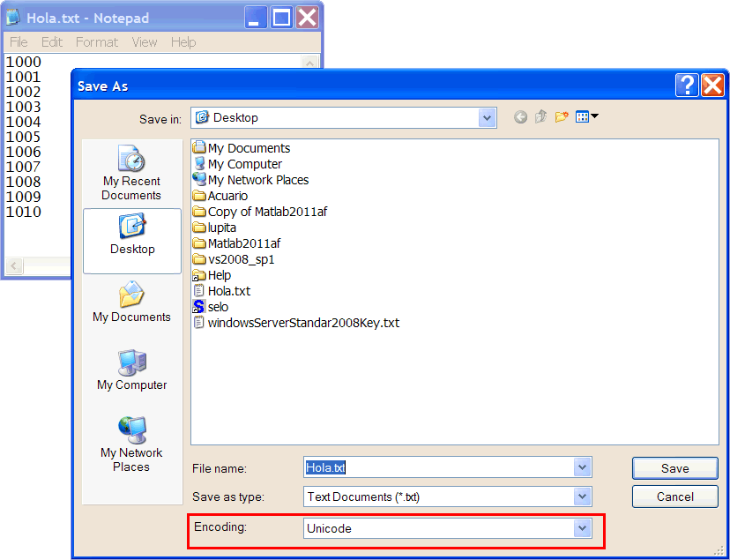Open My Recent Documents in places bar
Screen dimensions: 730x560
[x=131, y=173]
